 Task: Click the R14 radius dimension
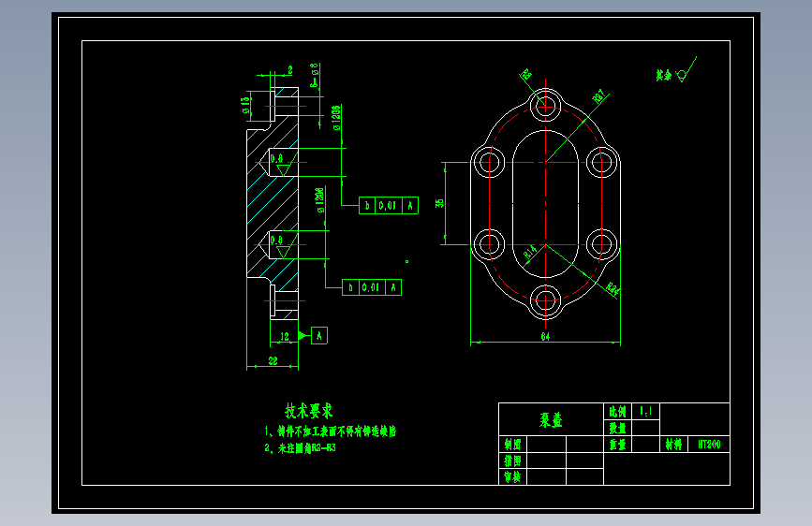(530, 253)
